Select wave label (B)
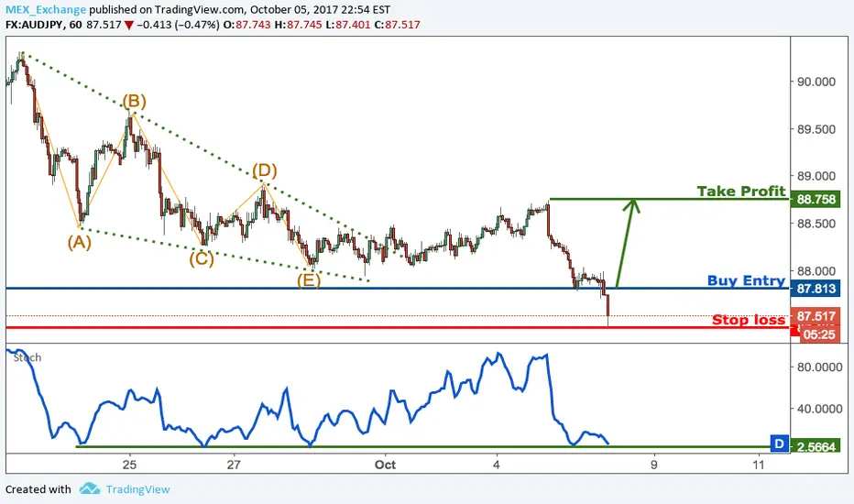Viewport: 854px width, 504px height. coord(134,102)
